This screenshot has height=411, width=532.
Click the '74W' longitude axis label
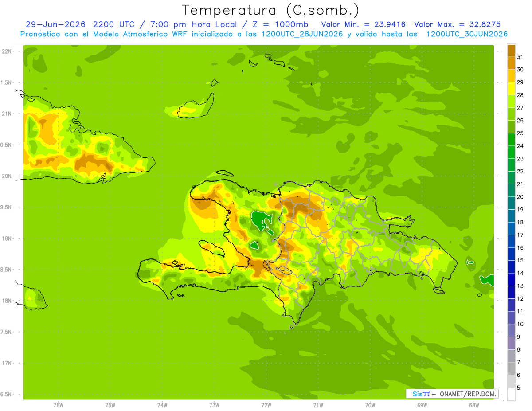pyautogui.click(x=162, y=405)
